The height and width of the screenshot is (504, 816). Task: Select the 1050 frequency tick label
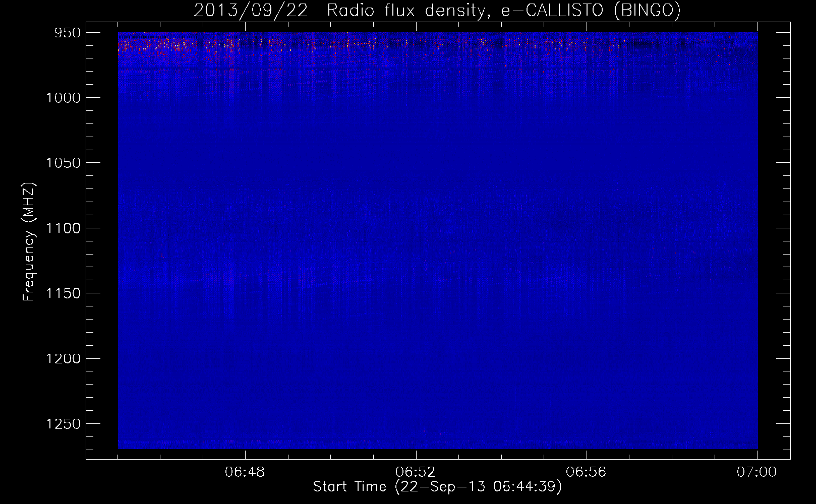tap(64, 163)
